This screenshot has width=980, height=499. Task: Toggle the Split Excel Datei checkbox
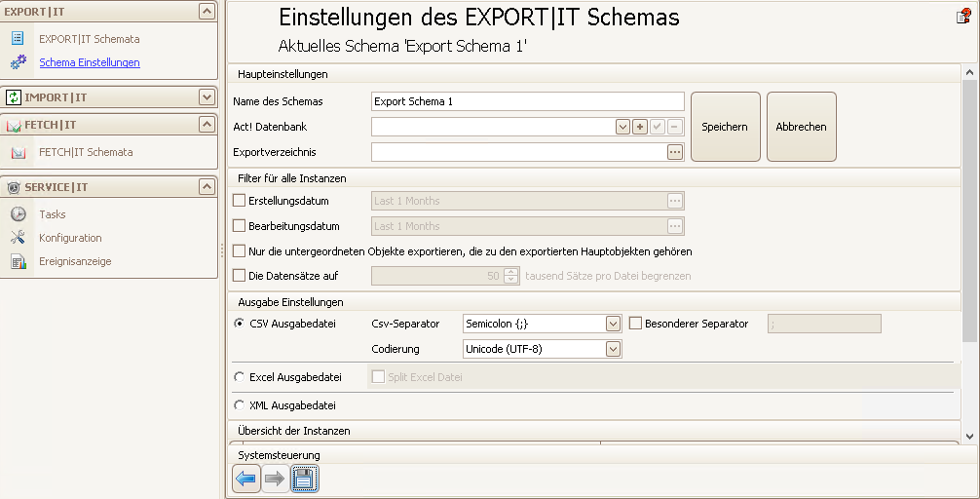378,377
